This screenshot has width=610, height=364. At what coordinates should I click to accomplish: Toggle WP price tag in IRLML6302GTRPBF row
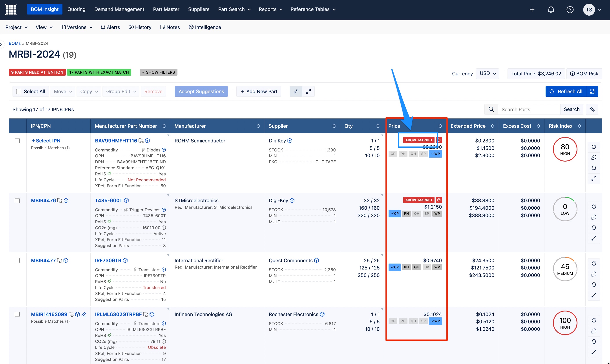435,321
